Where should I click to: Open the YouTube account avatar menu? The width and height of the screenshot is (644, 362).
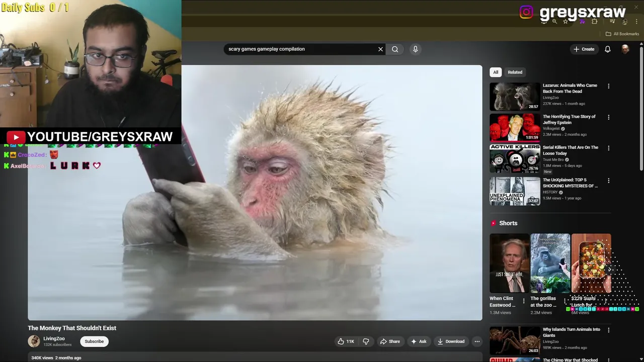625,49
